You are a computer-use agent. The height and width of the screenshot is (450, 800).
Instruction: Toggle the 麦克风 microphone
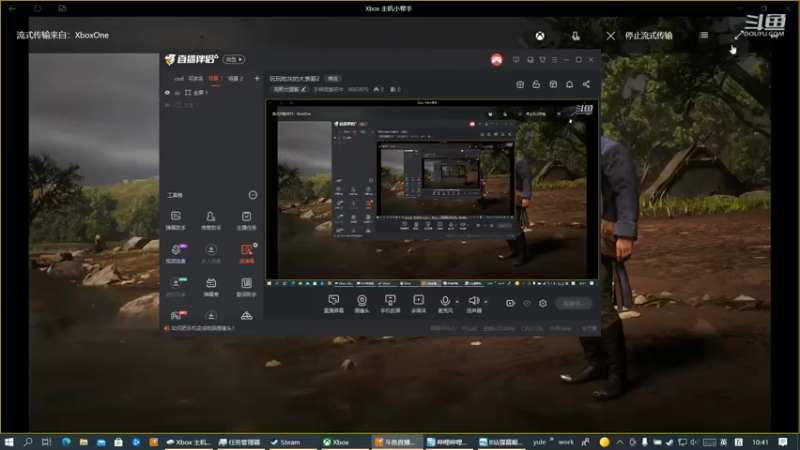tap(445, 304)
